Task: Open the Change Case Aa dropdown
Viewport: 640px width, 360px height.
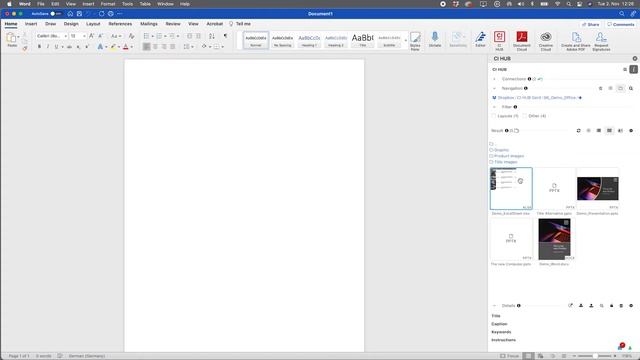Action: click(116, 36)
